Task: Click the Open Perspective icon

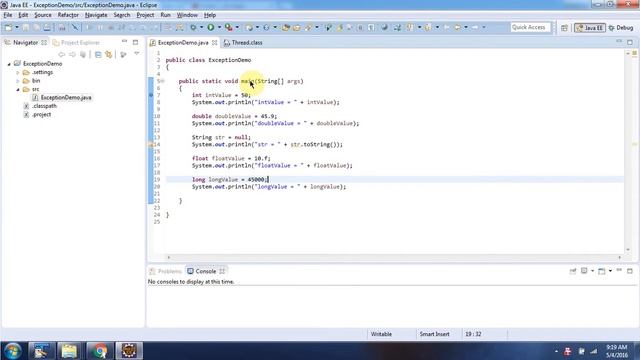Action: tap(564, 28)
